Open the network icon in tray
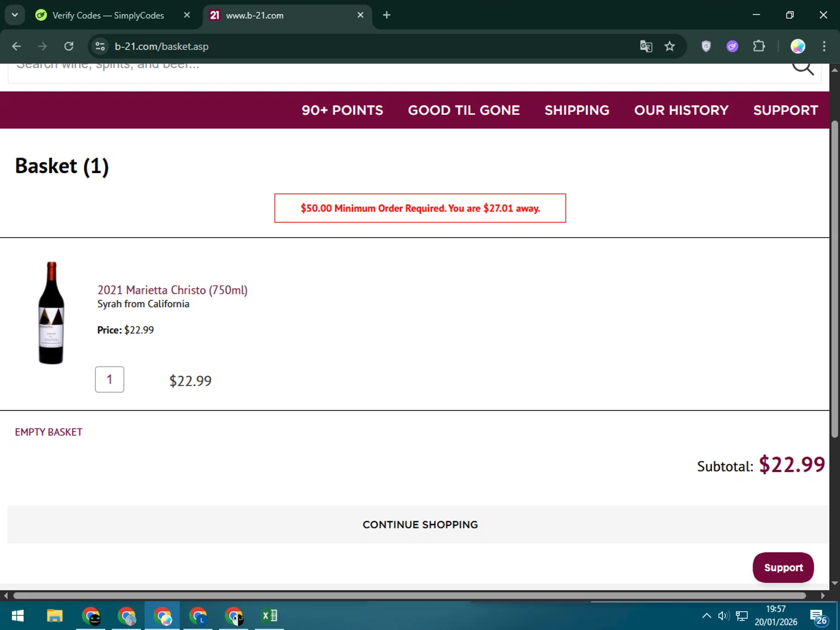This screenshot has height=630, width=840. [742, 616]
